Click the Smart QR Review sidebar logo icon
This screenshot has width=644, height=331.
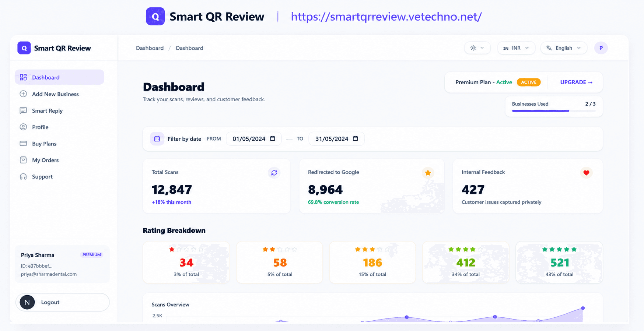24,48
